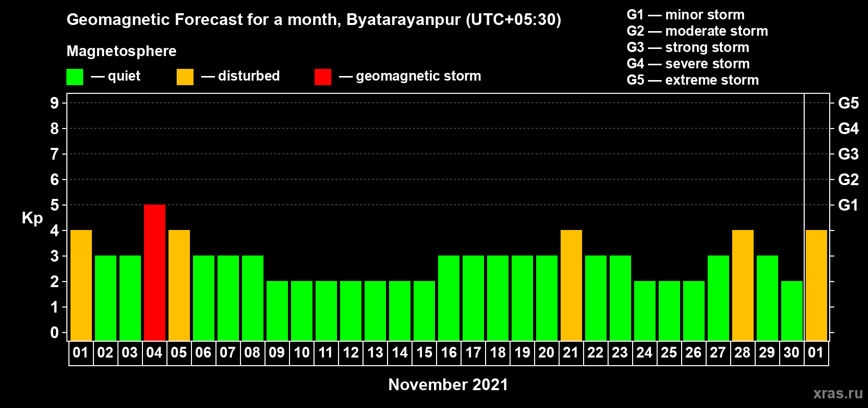This screenshot has width=868, height=408.
Task: Select the orange bar for day 21
Action: click(571, 286)
